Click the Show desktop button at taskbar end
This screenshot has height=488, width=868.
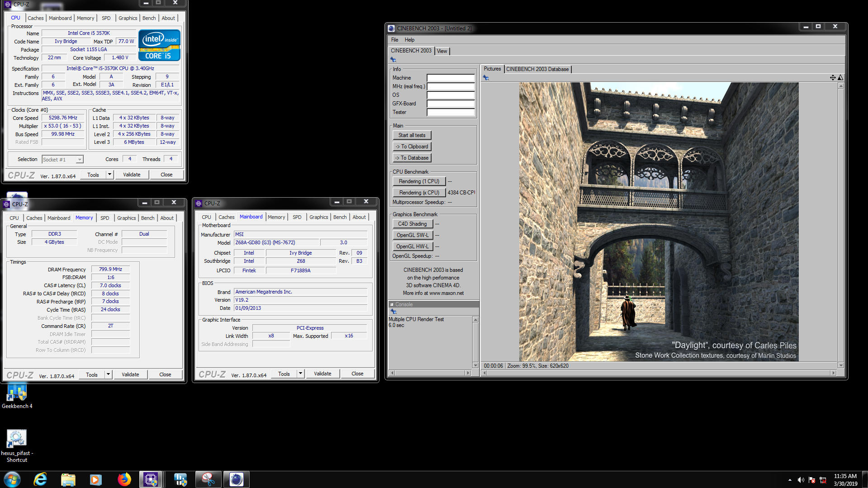tap(864, 479)
